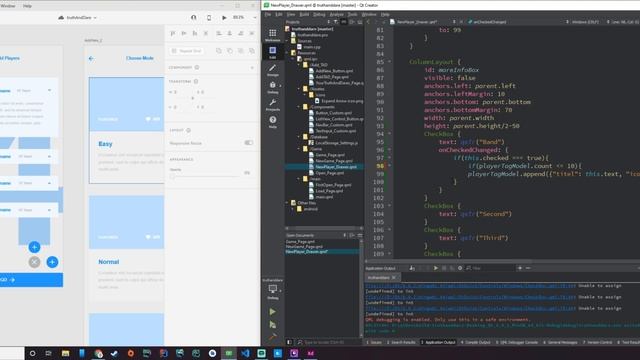Open File Explorer from the taskbar

pos(65,353)
